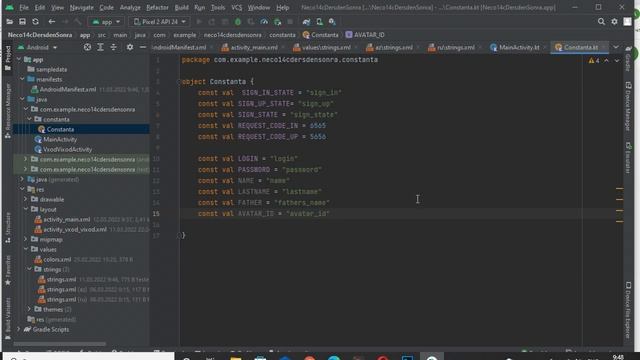Click Collapse All in Project panel toolbar

click(x=113, y=47)
